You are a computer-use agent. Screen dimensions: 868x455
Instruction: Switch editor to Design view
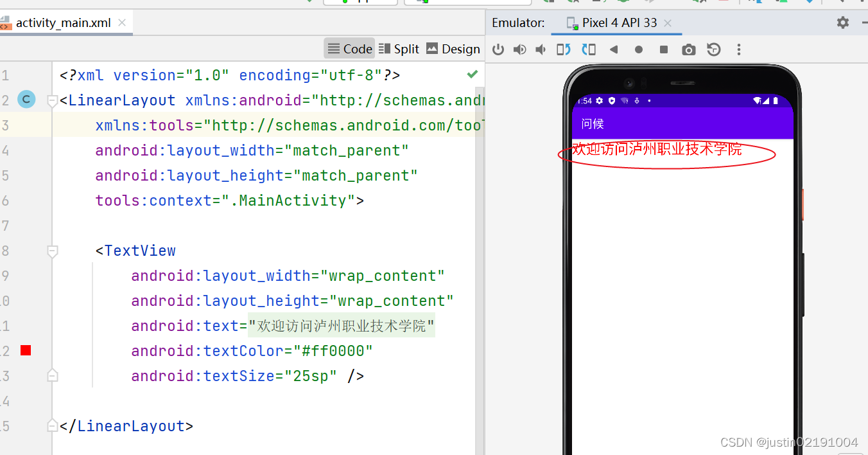click(453, 49)
